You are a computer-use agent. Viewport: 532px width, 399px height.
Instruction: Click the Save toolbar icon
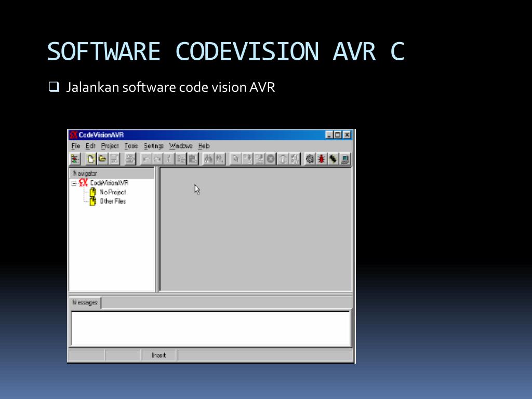click(114, 159)
